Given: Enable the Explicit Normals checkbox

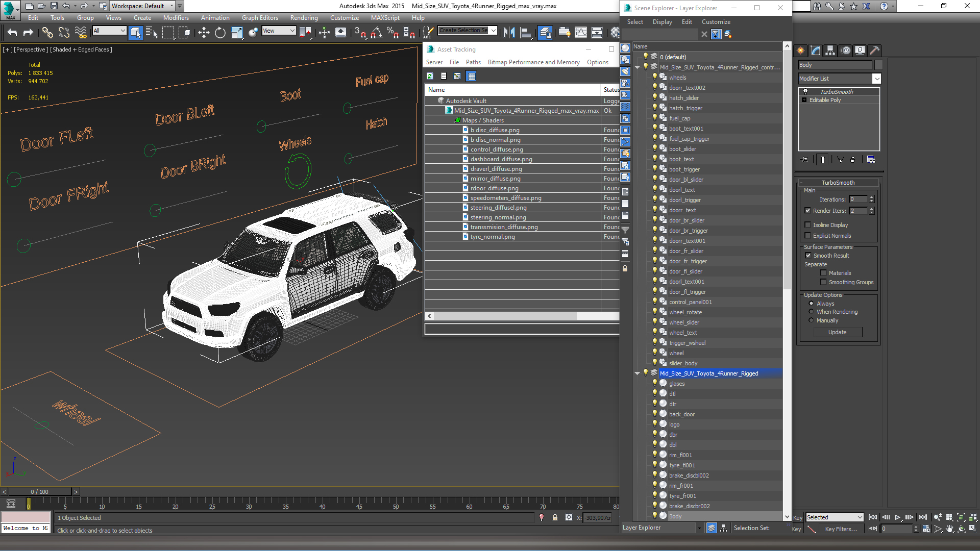Looking at the screenshot, I should [808, 236].
